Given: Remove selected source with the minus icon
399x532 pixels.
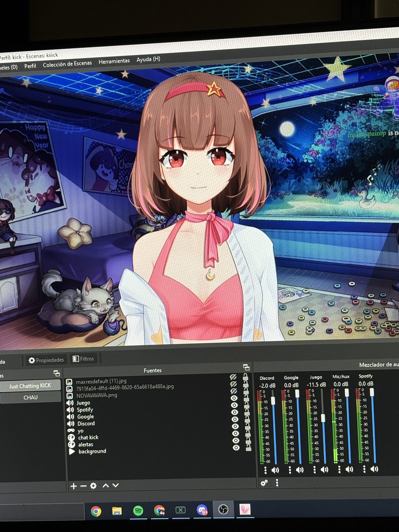Looking at the screenshot, I should coord(83,486).
